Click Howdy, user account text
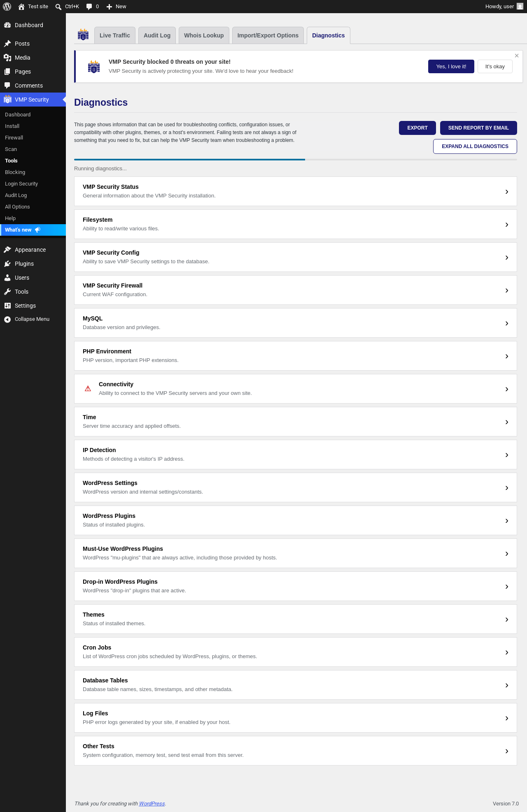 coord(499,7)
